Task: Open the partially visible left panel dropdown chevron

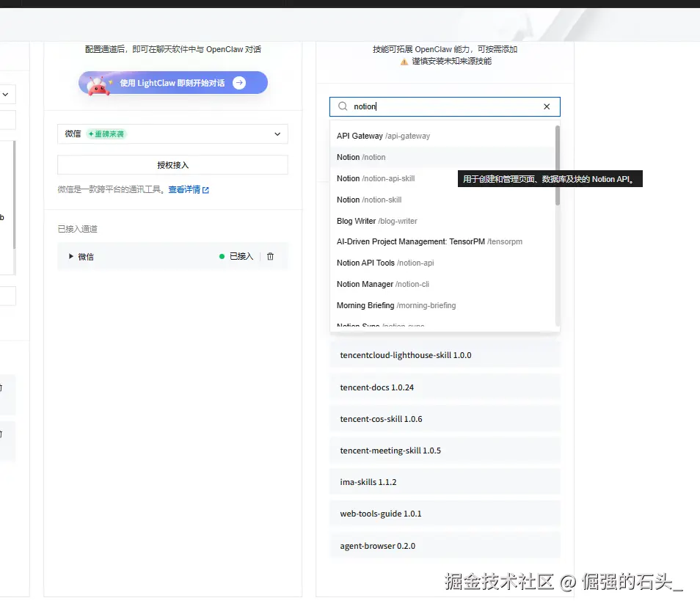Action: pyautogui.click(x=5, y=94)
